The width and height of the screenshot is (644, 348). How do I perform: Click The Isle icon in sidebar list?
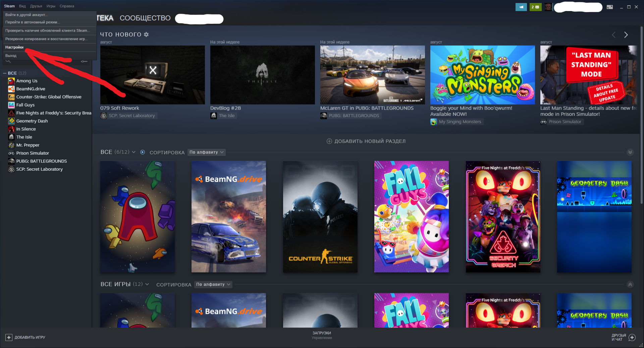pyautogui.click(x=11, y=137)
